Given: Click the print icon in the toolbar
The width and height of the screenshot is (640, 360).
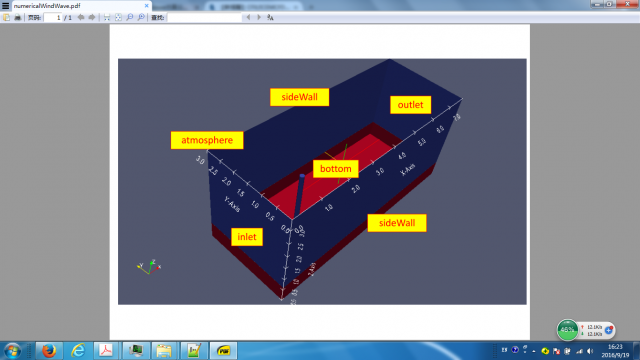Looking at the screenshot, I should pos(18,17).
